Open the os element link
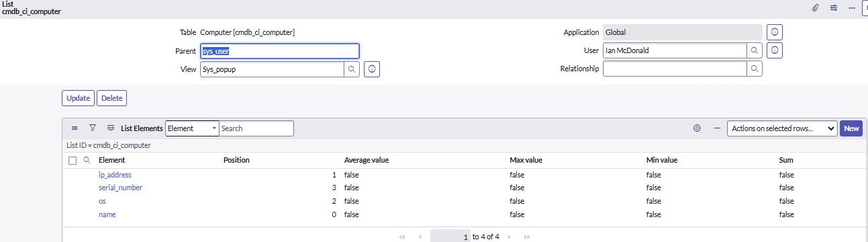This screenshot has width=868, height=242. (x=102, y=201)
